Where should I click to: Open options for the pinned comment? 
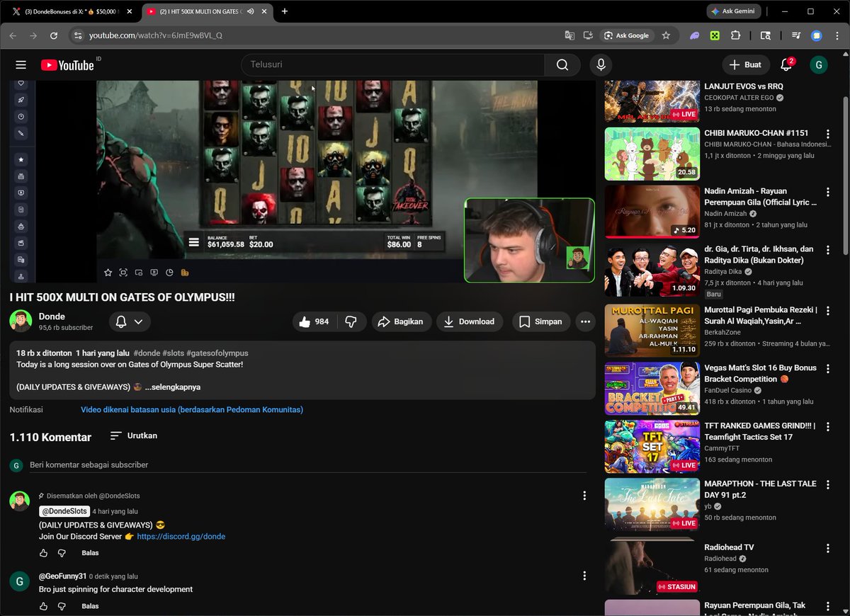point(584,496)
